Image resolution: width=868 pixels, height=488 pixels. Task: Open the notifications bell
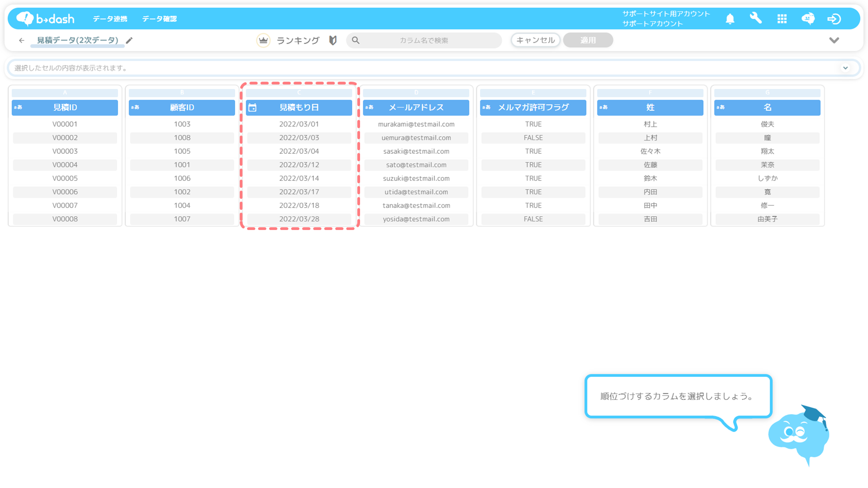[x=730, y=19]
